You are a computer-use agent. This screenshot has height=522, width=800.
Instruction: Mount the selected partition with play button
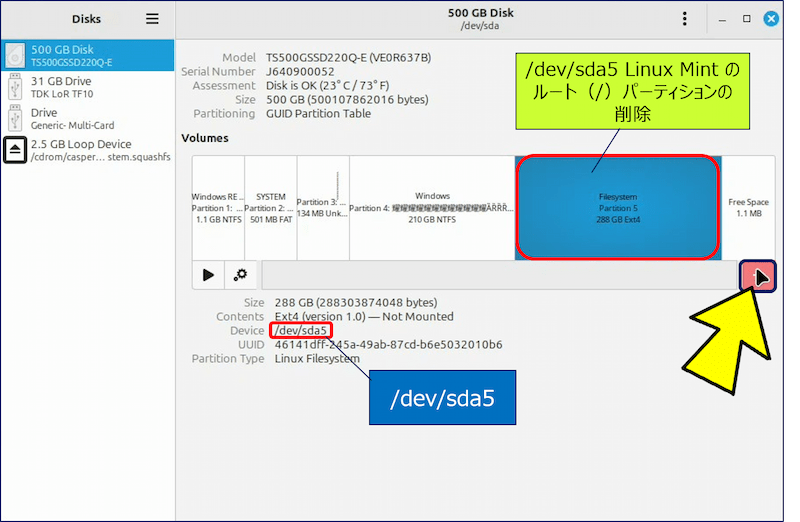[x=208, y=275]
